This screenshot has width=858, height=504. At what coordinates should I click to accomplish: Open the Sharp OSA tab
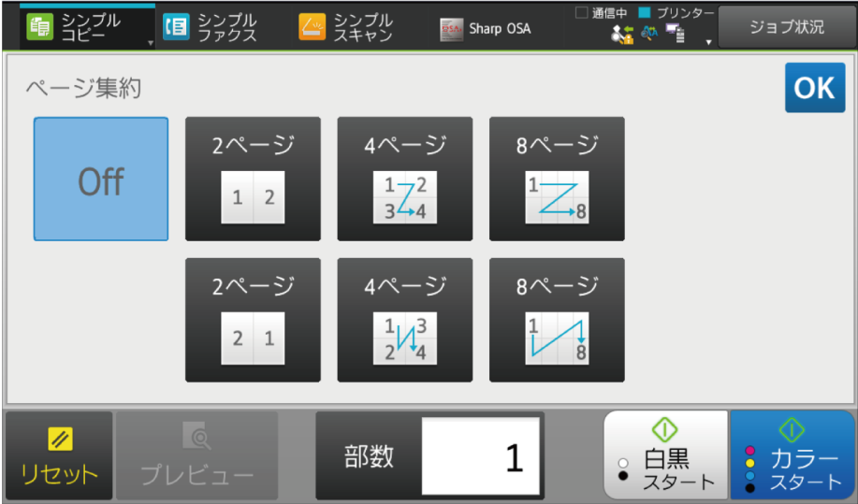(486, 29)
